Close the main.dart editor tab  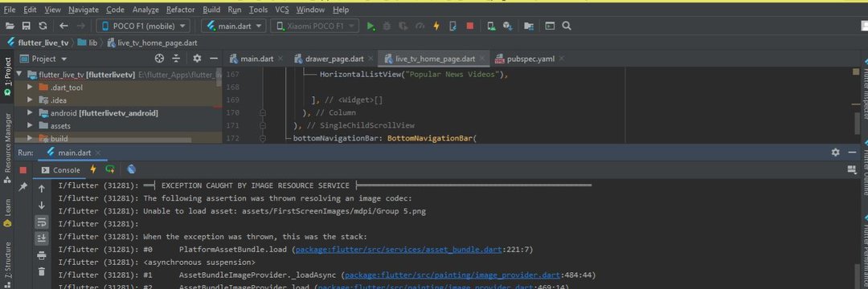280,59
